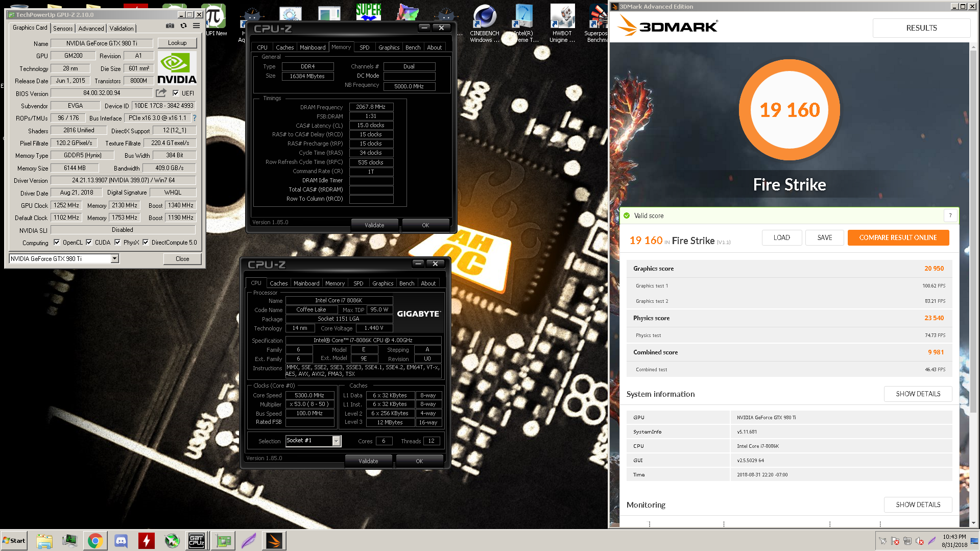Click the GPU-Z refresh icon

183,26
